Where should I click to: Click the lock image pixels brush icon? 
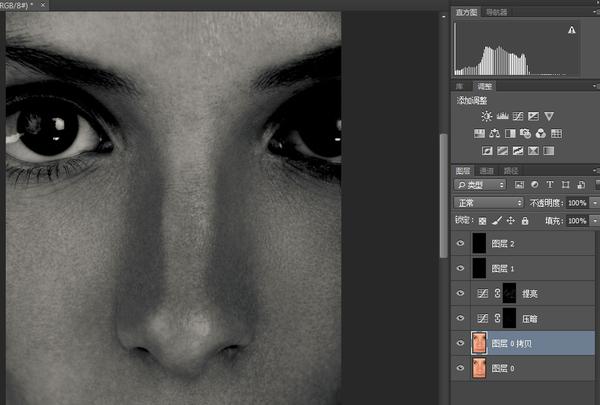point(497,220)
